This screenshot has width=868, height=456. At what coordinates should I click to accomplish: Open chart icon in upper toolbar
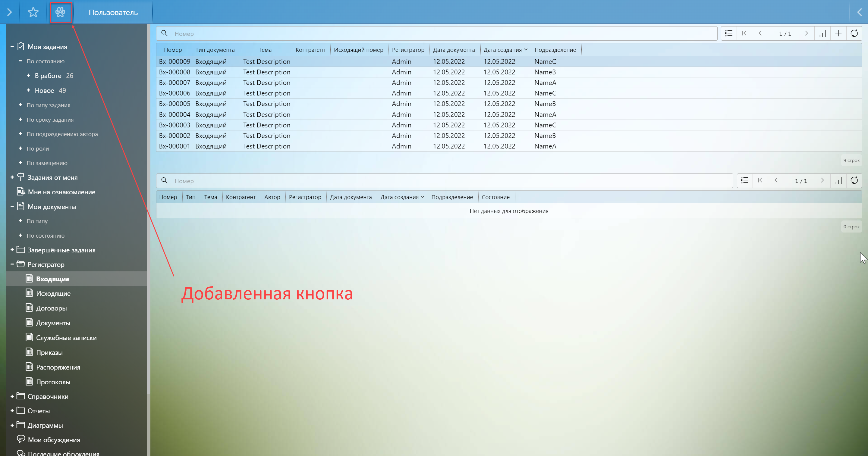822,33
